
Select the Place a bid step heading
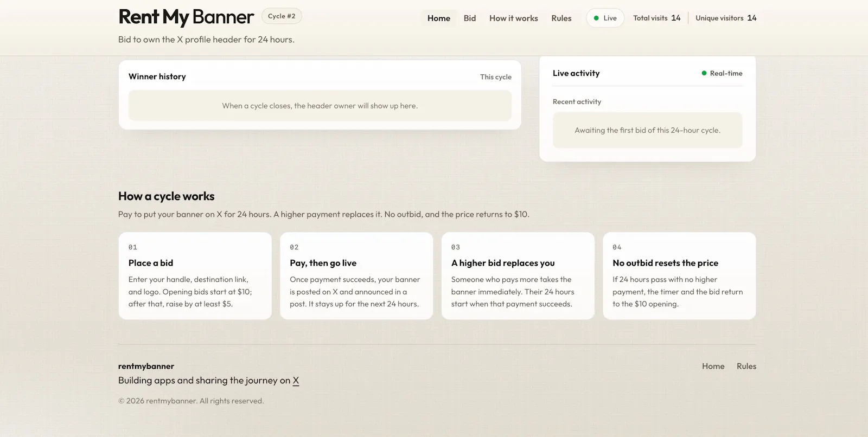pos(151,263)
